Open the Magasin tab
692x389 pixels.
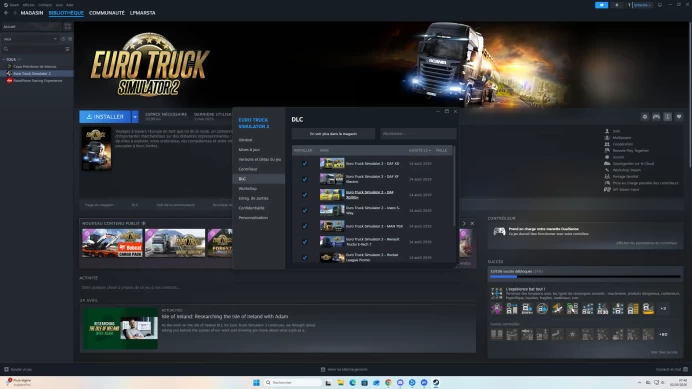(32, 13)
